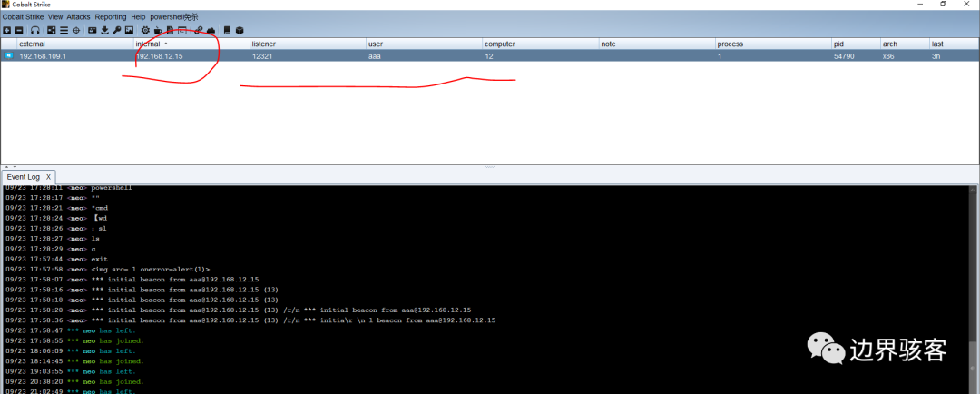Select the Event Log tab
The width and height of the screenshot is (980, 394).
24,177
